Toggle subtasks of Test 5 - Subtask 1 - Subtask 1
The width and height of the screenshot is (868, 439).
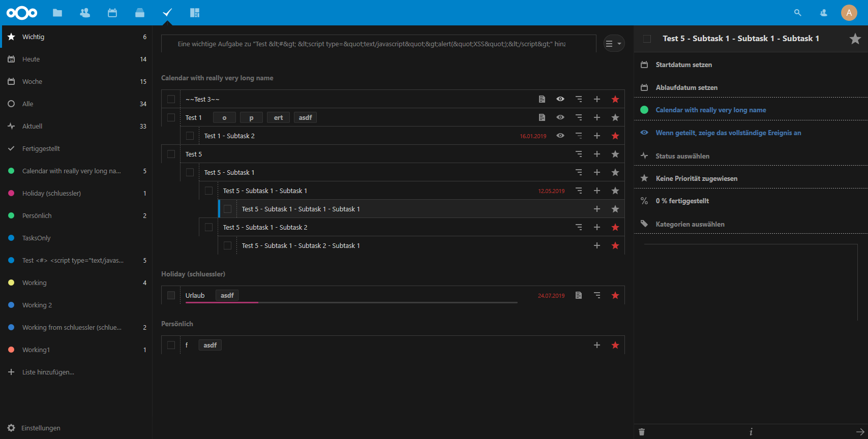pos(579,191)
